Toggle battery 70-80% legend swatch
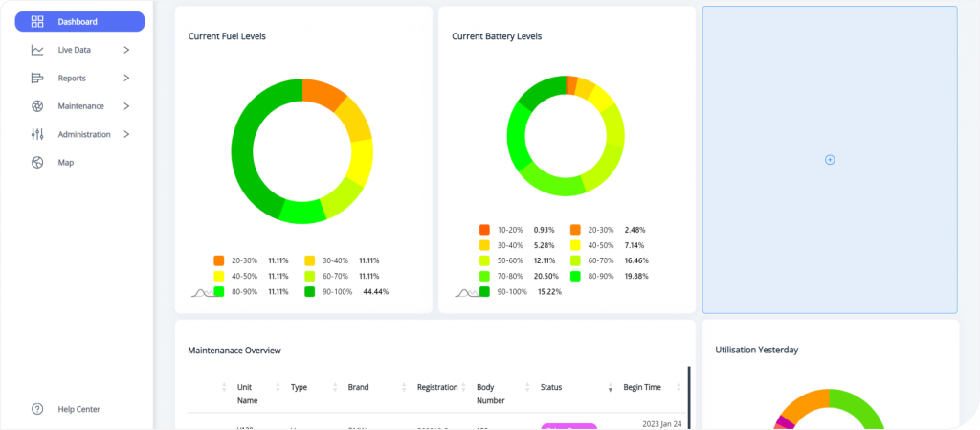The height and width of the screenshot is (430, 980). [x=484, y=276]
